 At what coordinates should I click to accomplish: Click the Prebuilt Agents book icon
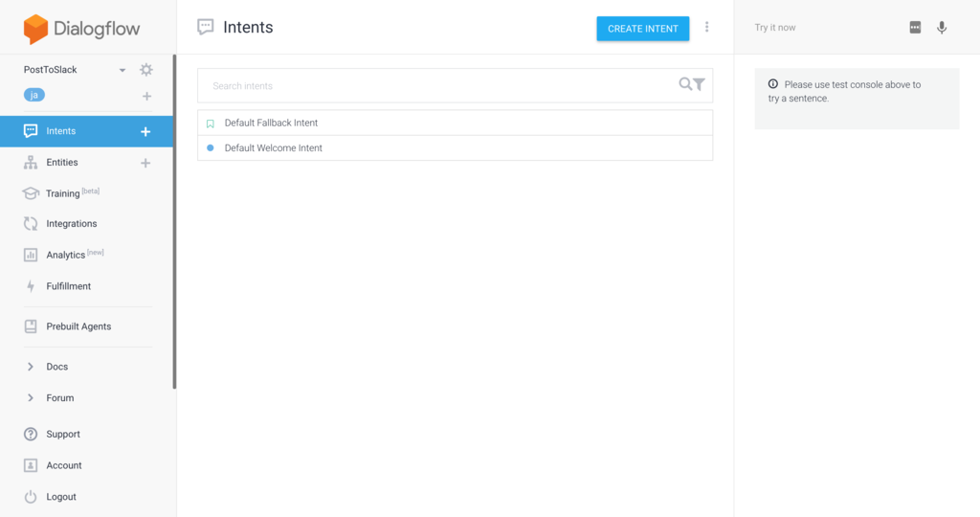(31, 326)
